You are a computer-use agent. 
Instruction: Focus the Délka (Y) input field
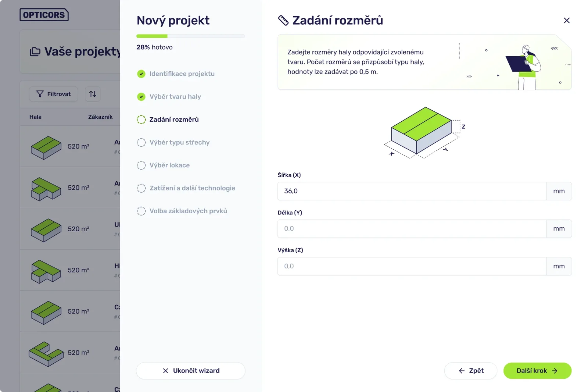coord(412,229)
